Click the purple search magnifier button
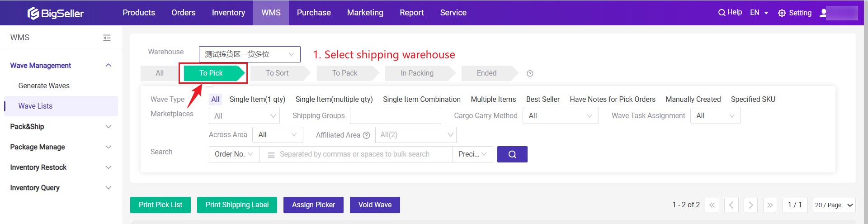Viewport: 868px width, 224px height. click(x=512, y=154)
